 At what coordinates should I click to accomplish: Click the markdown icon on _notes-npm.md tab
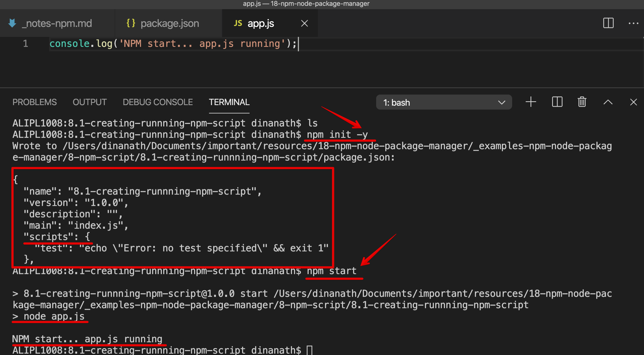coord(12,23)
